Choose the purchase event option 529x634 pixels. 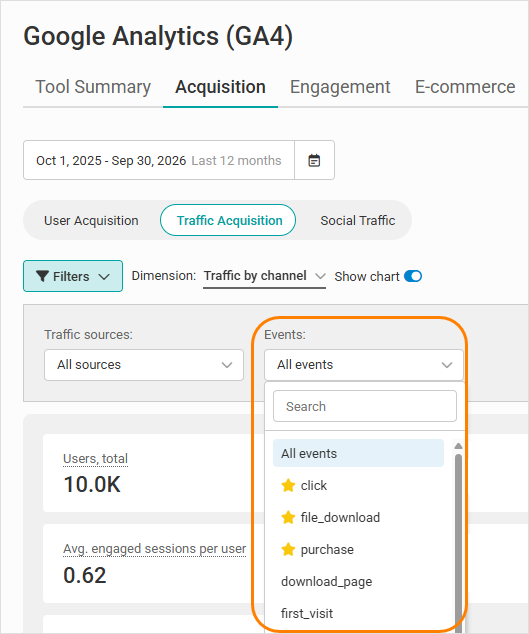(358, 549)
